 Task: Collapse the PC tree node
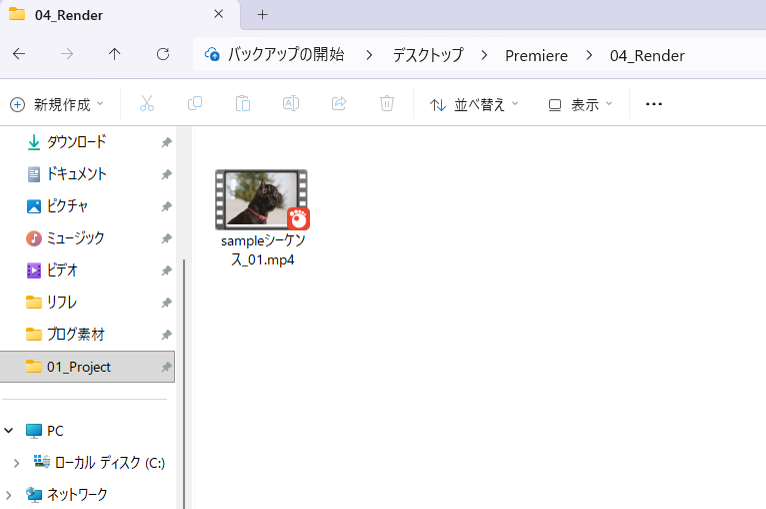coord(9,431)
